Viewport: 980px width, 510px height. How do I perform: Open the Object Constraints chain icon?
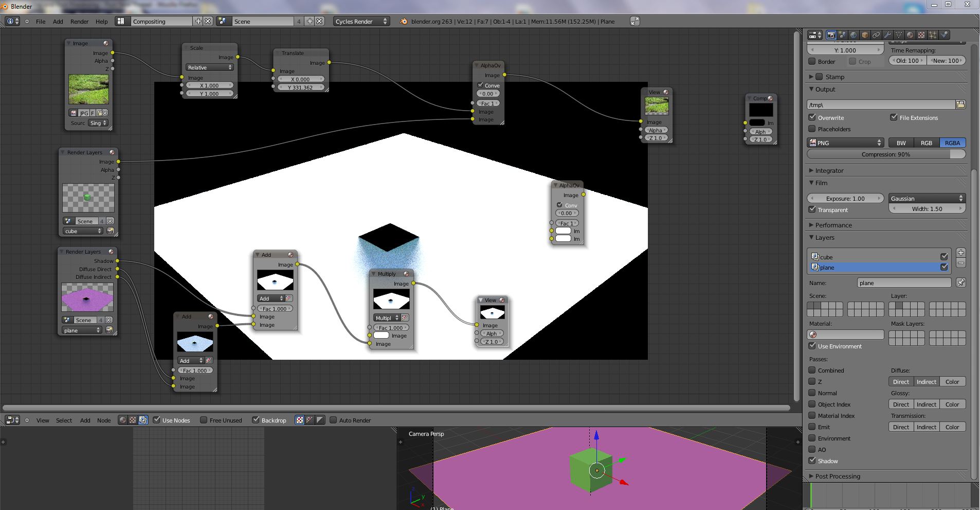pos(876,35)
